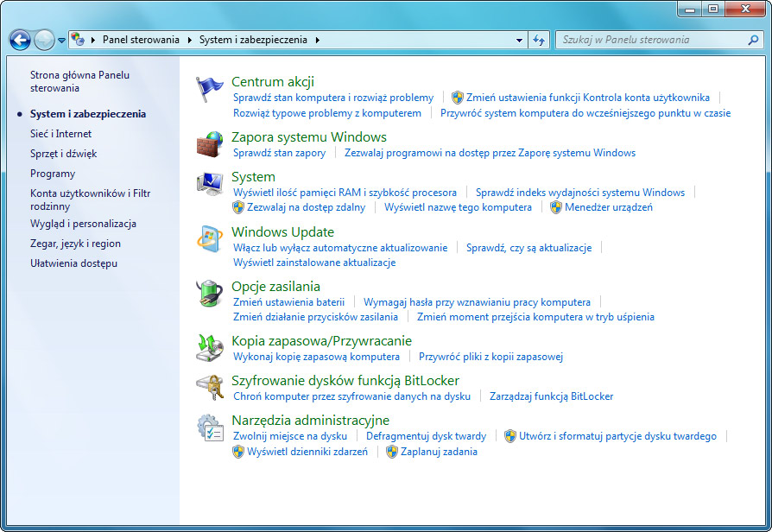Screen dimensions: 772x532
Task: Click Zmień ustawienia baterii link
Action: (288, 302)
